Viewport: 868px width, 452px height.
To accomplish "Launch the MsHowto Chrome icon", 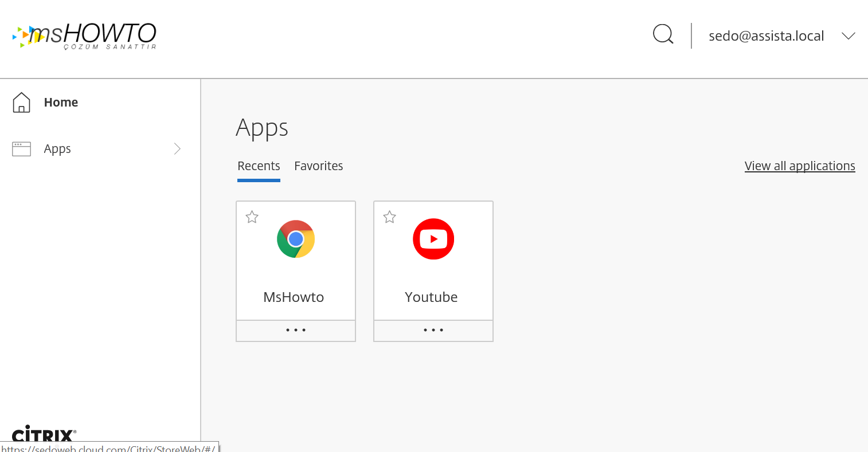I will pos(296,239).
